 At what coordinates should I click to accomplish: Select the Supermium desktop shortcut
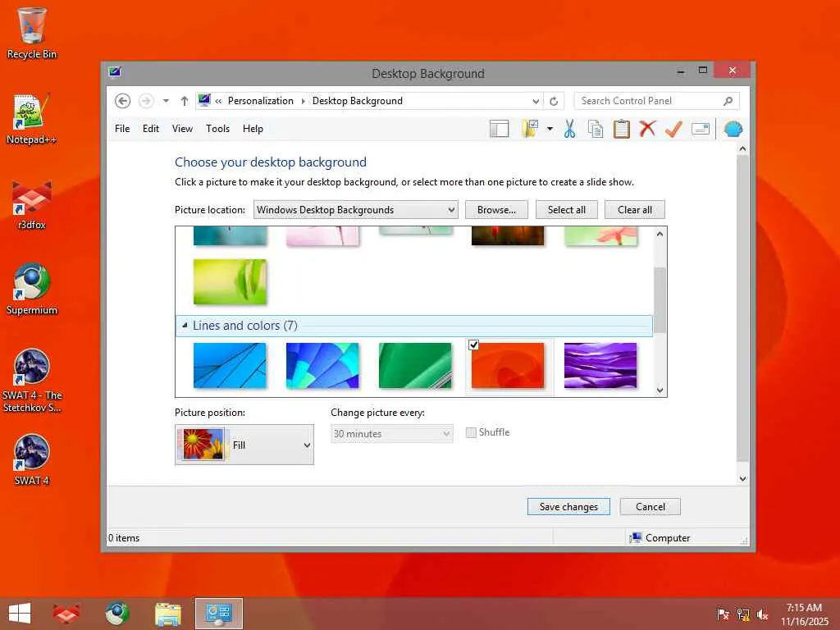tap(32, 290)
